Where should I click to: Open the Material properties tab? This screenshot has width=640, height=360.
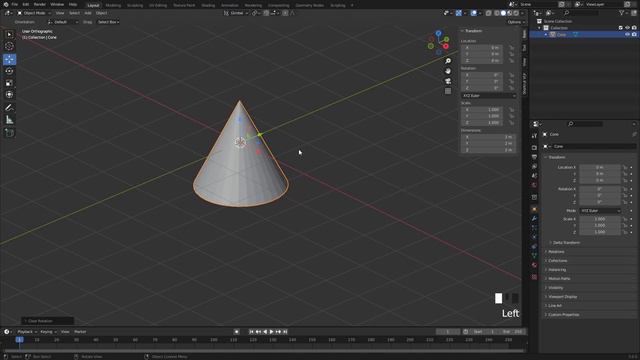point(534,265)
